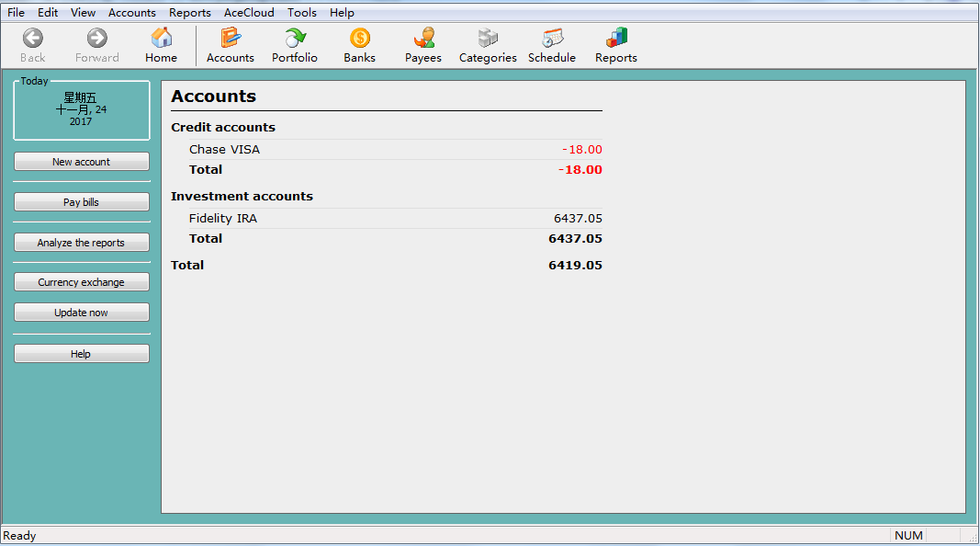Open the Fidelity IRA account
980x546 pixels.
click(x=223, y=218)
